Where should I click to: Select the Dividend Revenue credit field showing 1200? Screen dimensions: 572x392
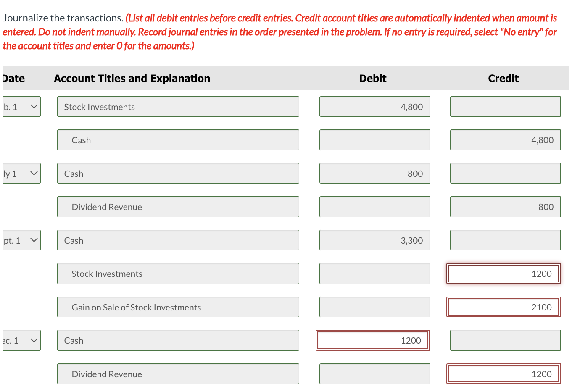(503, 374)
